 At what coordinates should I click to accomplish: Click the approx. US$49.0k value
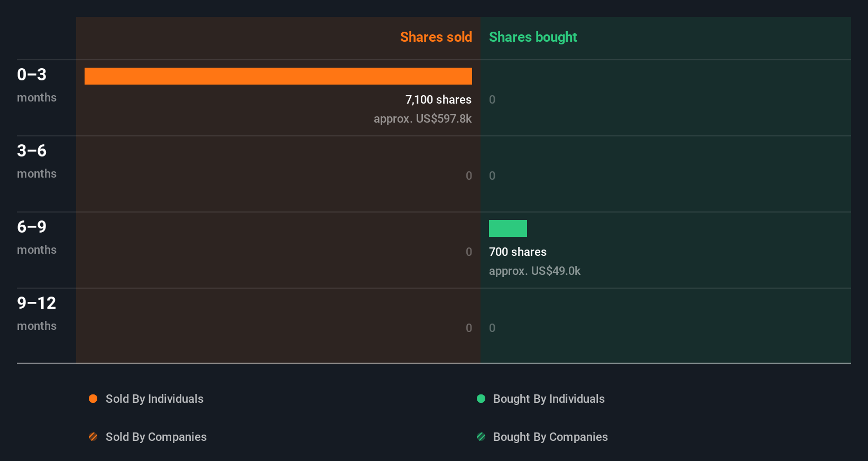[x=535, y=271]
